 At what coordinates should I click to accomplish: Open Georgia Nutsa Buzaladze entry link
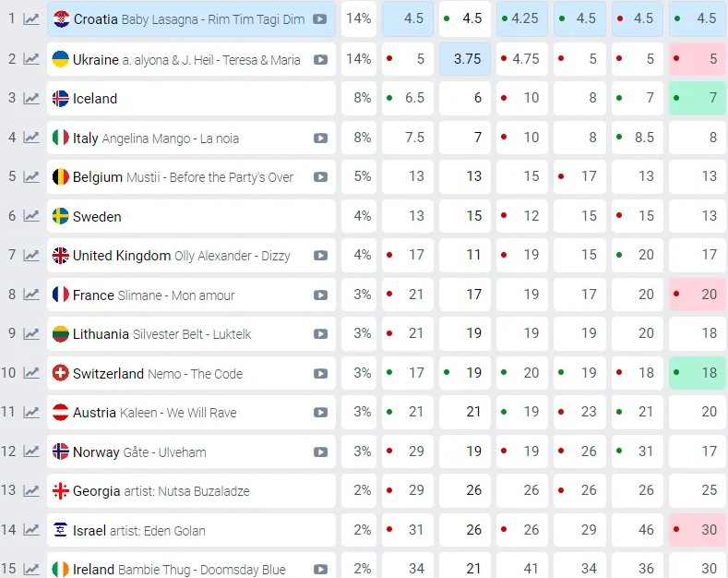tap(161, 491)
